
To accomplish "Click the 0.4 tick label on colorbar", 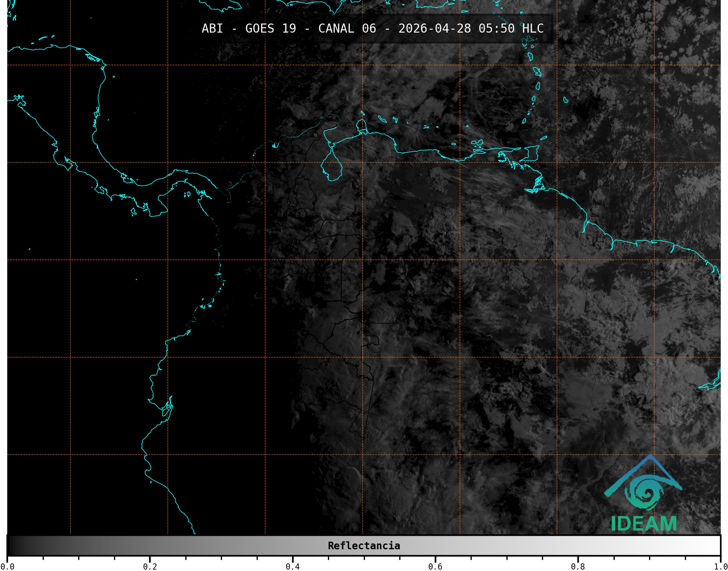I will (x=293, y=566).
